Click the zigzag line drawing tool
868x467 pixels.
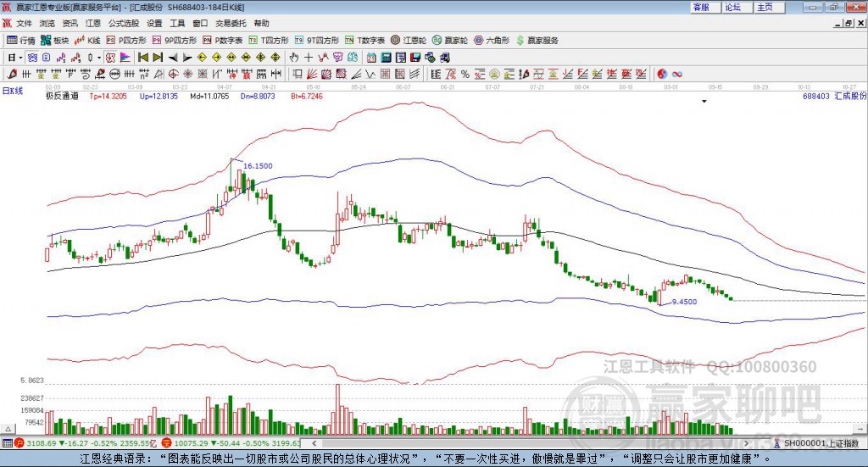371,74
